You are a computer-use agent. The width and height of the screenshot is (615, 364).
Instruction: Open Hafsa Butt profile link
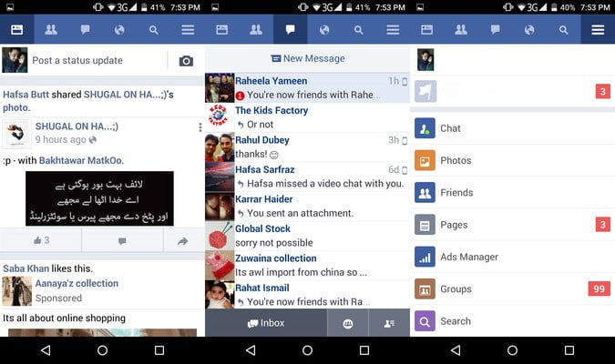26,95
